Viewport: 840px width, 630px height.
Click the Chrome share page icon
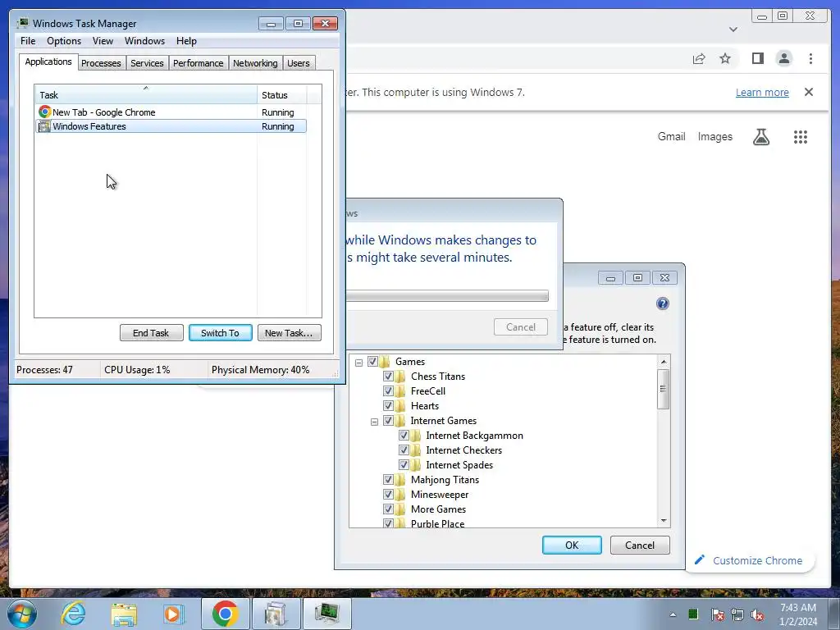[x=699, y=58]
